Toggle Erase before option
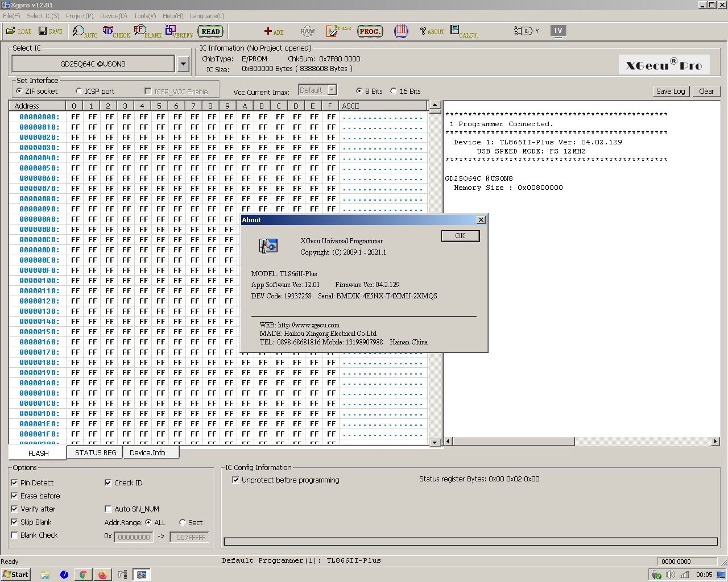 point(35,496)
